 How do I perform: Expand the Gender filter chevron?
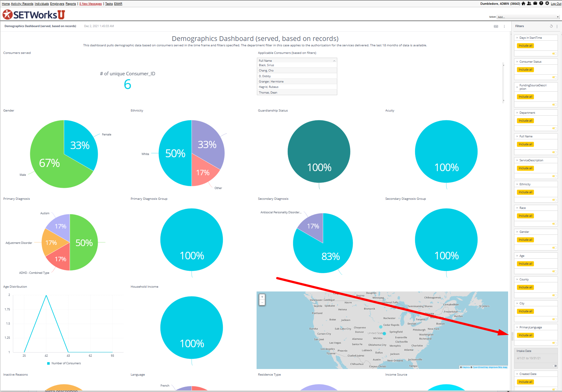pyautogui.click(x=517, y=232)
